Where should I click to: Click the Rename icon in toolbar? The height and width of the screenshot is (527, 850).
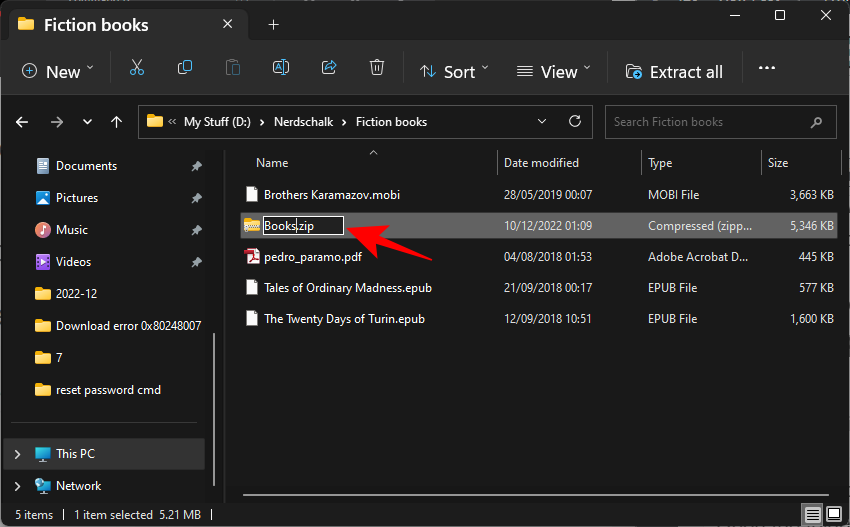click(281, 69)
